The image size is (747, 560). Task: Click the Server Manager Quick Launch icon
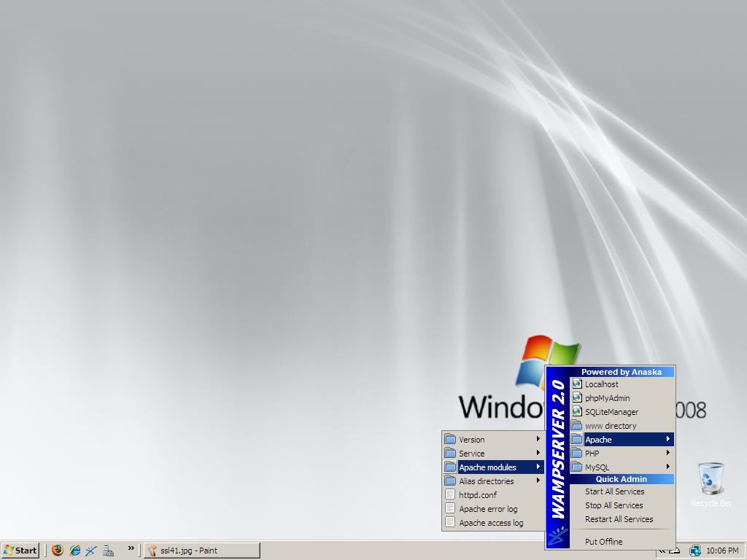pyautogui.click(x=108, y=551)
